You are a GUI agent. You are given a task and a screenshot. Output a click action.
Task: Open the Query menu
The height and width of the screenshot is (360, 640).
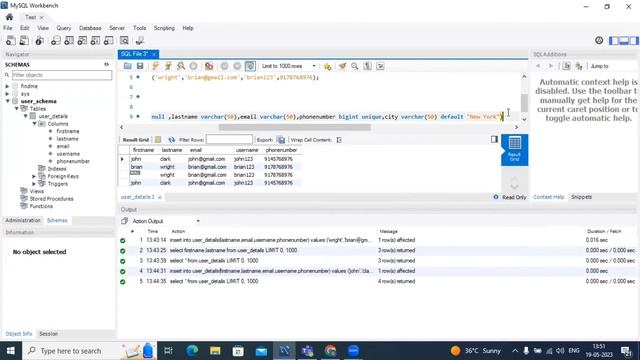(64, 28)
